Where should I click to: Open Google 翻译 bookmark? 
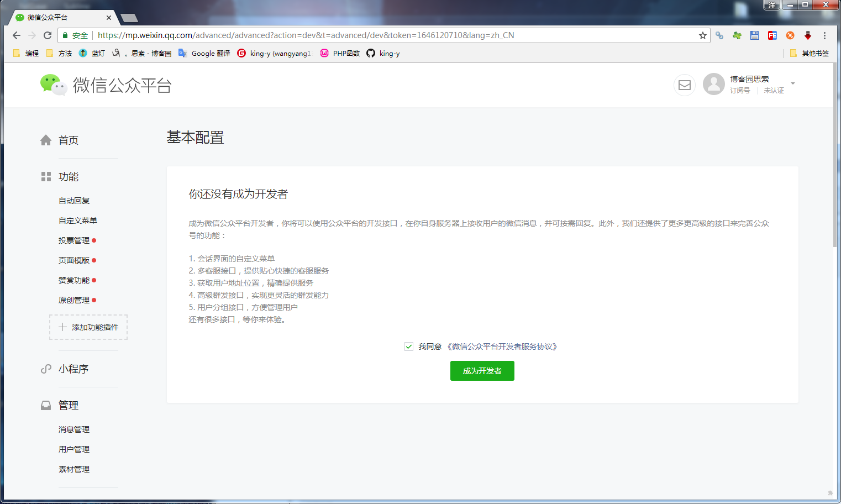pos(204,54)
